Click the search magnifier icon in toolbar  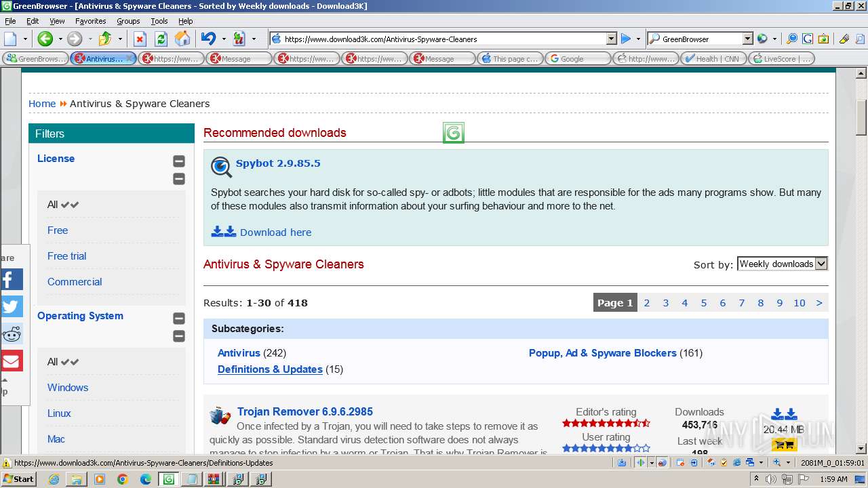pyautogui.click(x=791, y=39)
